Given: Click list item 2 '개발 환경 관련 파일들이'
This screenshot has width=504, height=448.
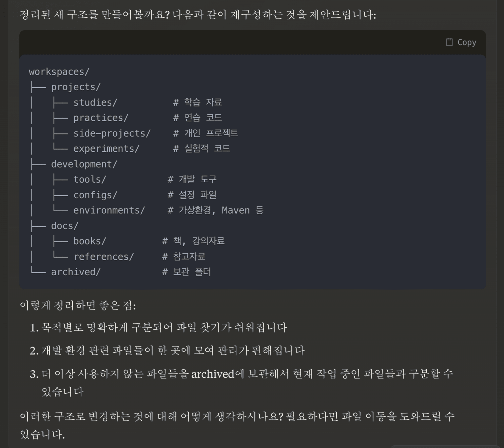Looking at the screenshot, I should tap(98, 351).
